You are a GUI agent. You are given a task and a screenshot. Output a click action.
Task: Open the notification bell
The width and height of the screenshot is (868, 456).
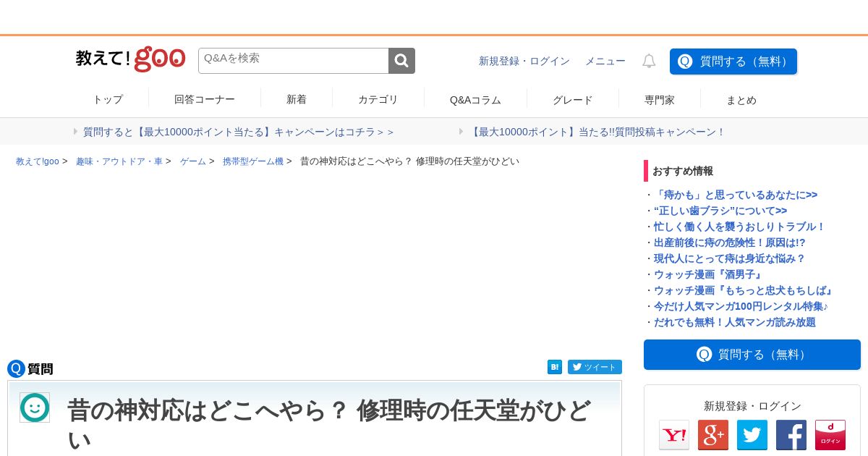tap(649, 61)
